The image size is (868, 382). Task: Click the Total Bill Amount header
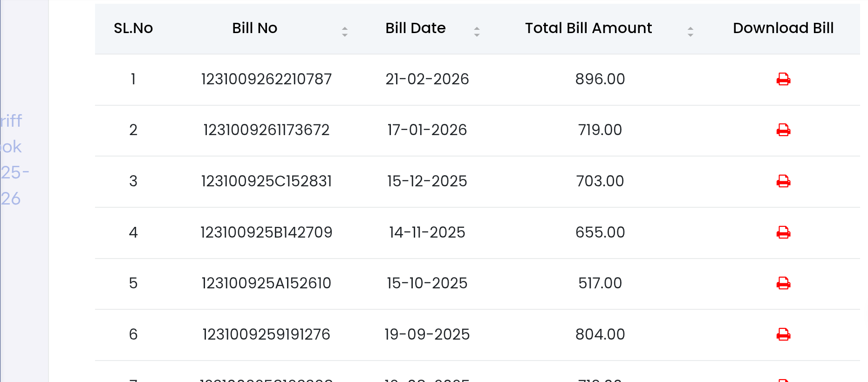588,28
